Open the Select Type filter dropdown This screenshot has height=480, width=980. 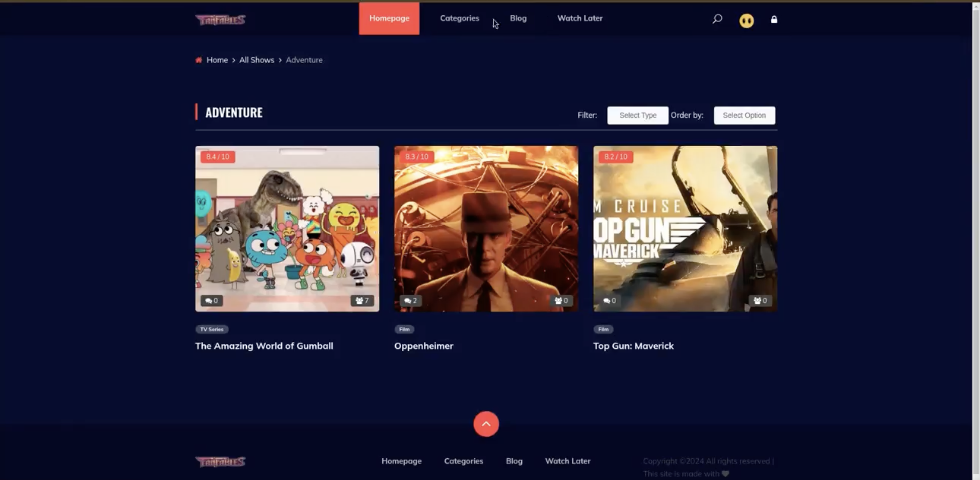point(638,115)
